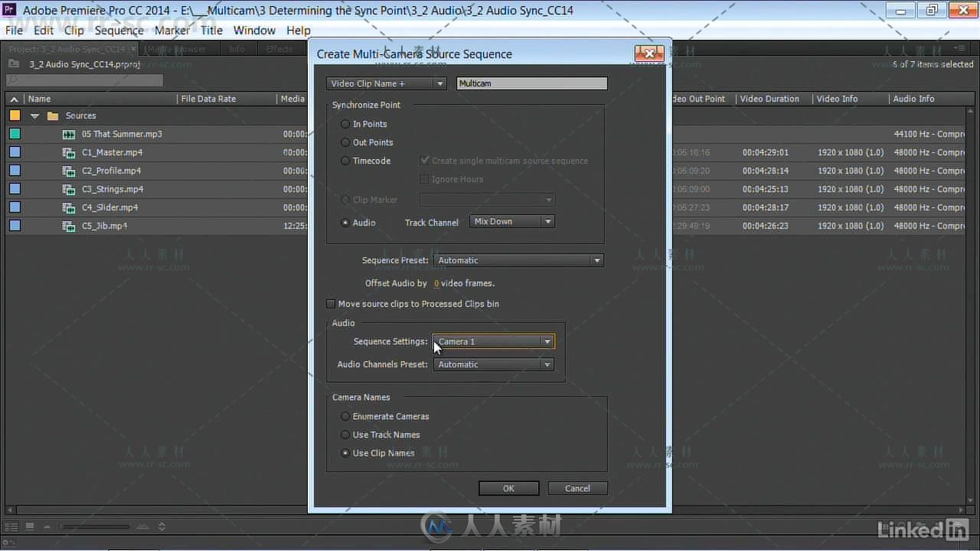The height and width of the screenshot is (551, 980).
Task: Click the Premiere Pro application icon in title bar
Action: point(11,10)
